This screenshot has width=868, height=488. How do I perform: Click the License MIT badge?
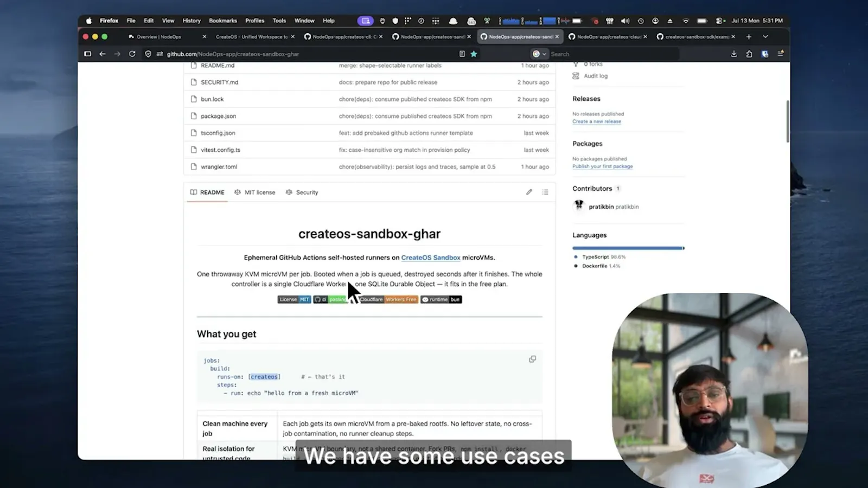[294, 299]
